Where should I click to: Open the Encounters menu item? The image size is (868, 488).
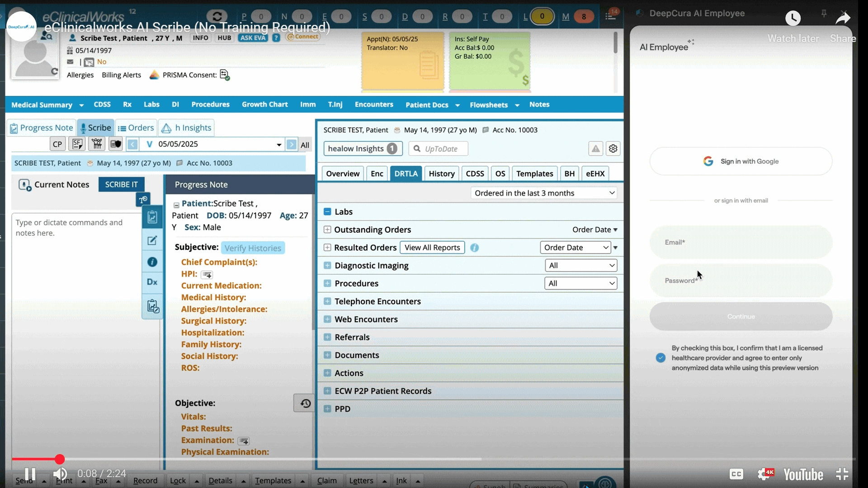click(x=374, y=104)
